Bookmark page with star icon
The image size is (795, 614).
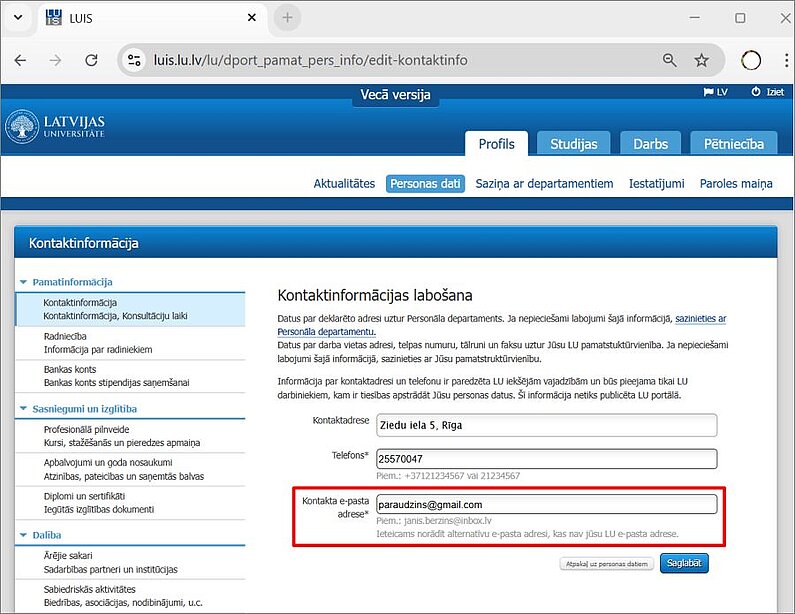coord(701,60)
